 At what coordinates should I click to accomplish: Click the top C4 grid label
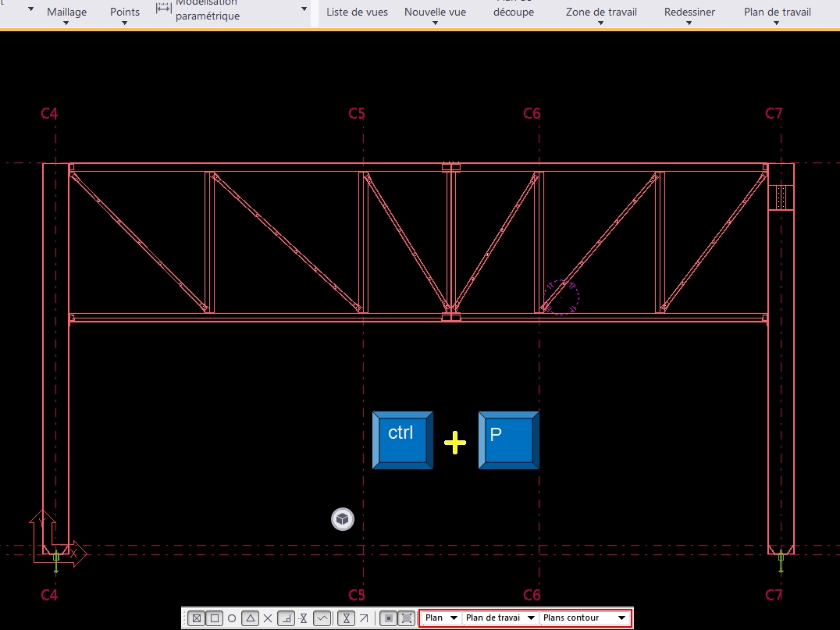49,113
